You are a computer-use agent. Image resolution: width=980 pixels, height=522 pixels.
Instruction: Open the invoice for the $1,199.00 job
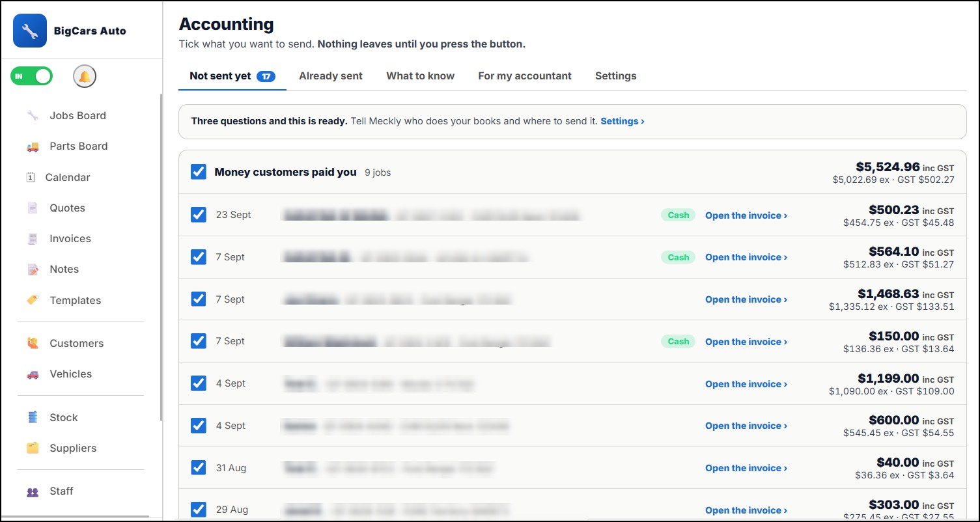tap(746, 384)
